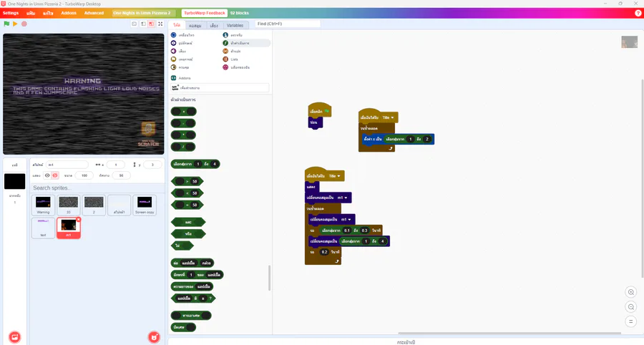644x345 pixels.
Task: Select the magenta Sound category circle
Action: (x=173, y=51)
